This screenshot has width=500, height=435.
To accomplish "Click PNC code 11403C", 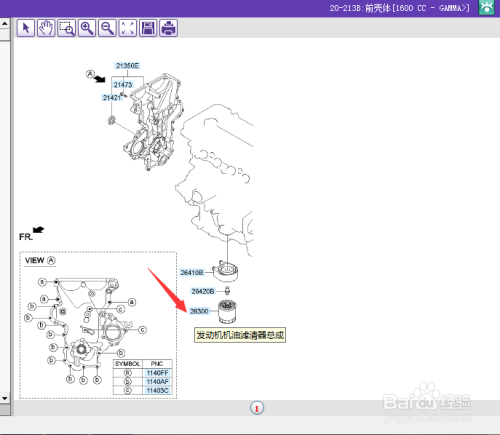I will point(157,390).
